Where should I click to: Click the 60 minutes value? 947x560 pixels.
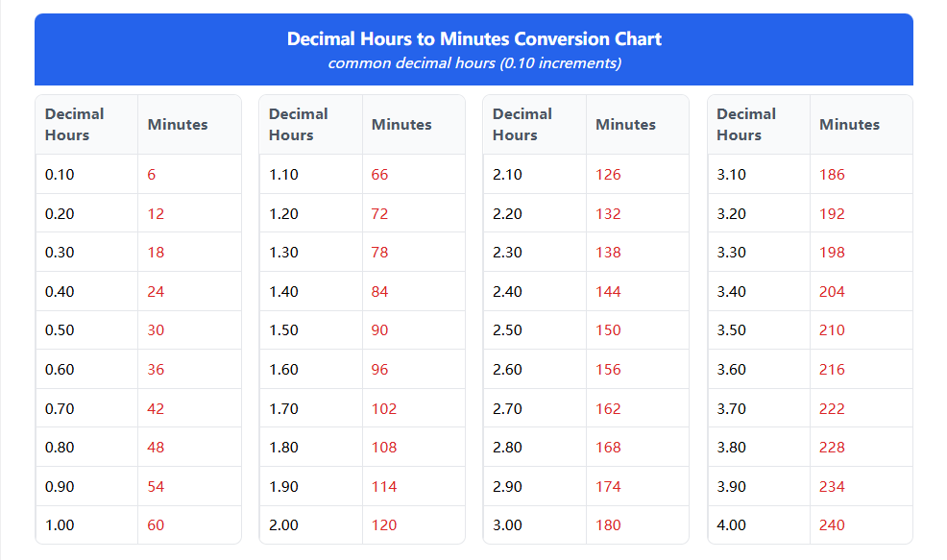(156, 525)
